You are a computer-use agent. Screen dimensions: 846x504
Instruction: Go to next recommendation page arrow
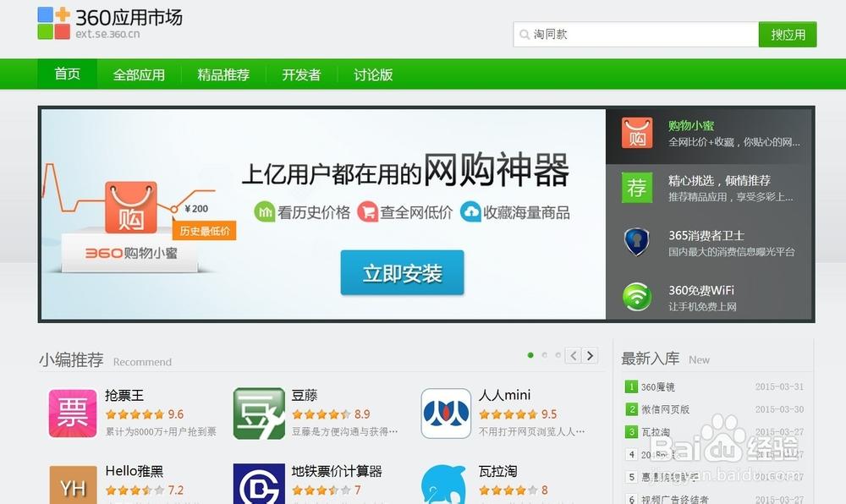pyautogui.click(x=590, y=356)
